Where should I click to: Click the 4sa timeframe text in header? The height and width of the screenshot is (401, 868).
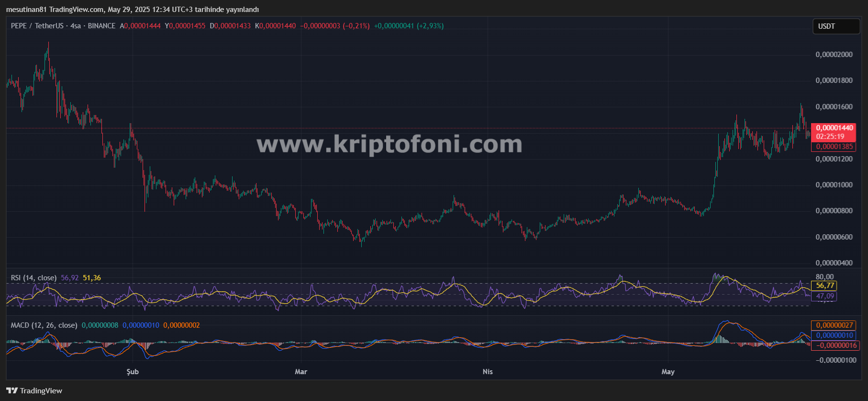76,26
